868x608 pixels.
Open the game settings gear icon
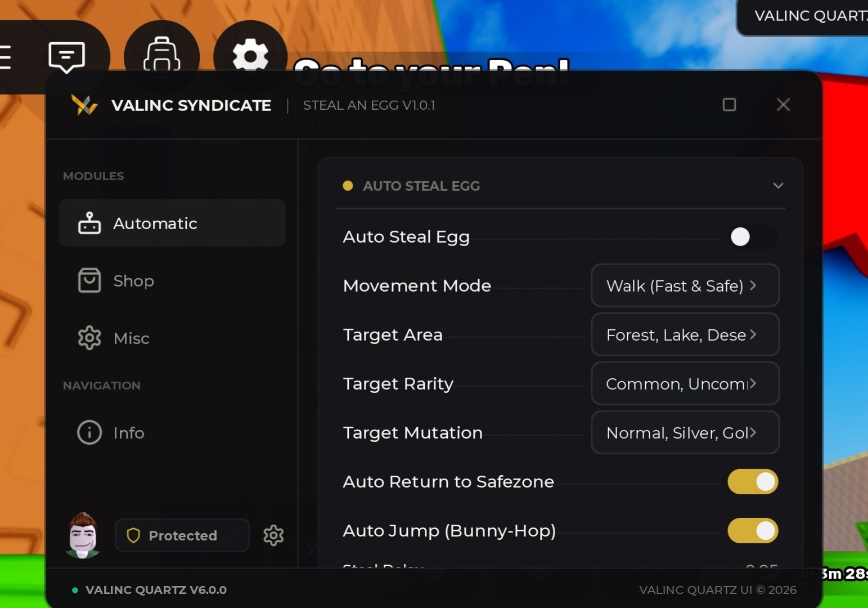[250, 55]
